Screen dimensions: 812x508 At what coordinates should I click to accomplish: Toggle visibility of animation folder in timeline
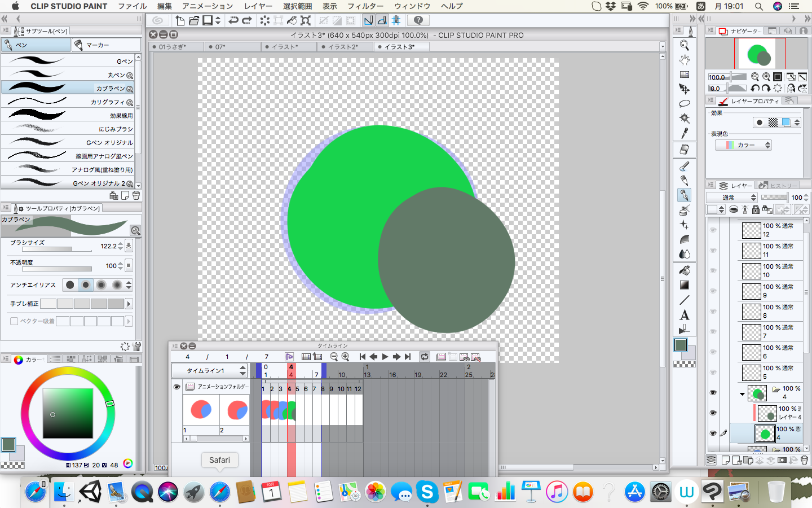click(176, 387)
